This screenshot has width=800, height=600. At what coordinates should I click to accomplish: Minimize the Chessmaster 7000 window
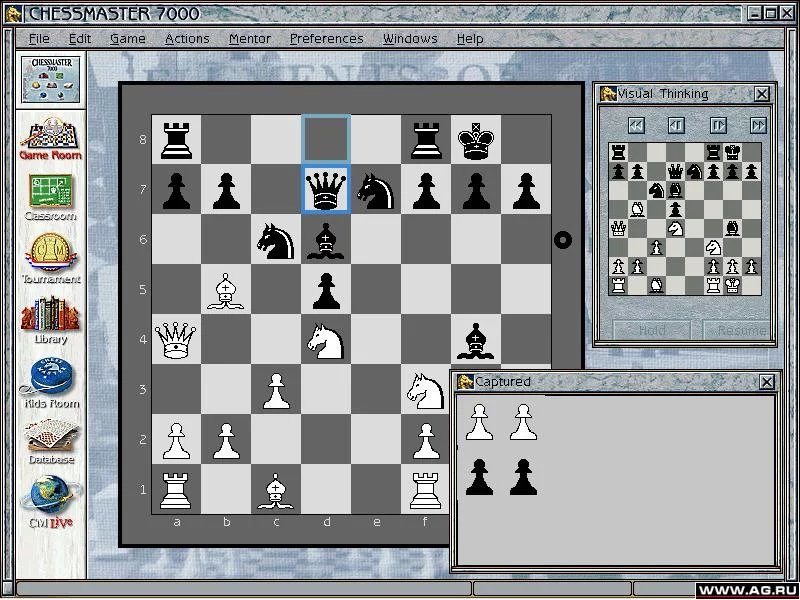click(x=755, y=13)
